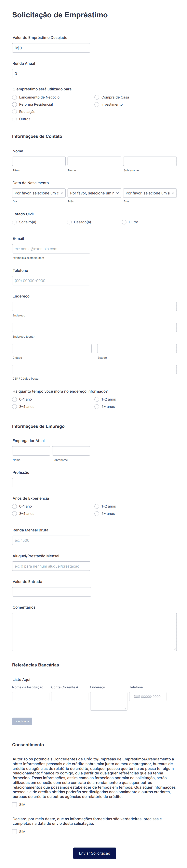Screen dimensions: 187x868
Task: Open the Ano birth date dropdown
Action: 150,193
